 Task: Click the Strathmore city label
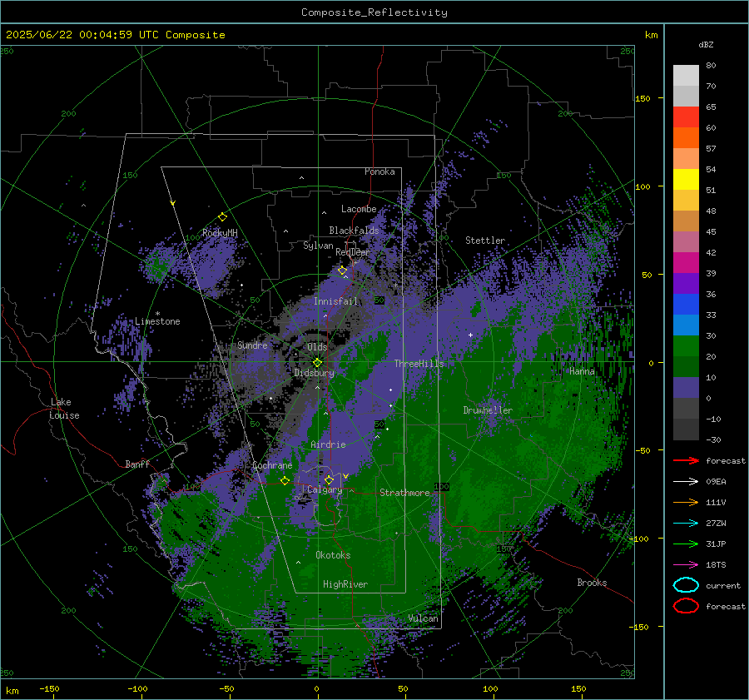click(404, 493)
